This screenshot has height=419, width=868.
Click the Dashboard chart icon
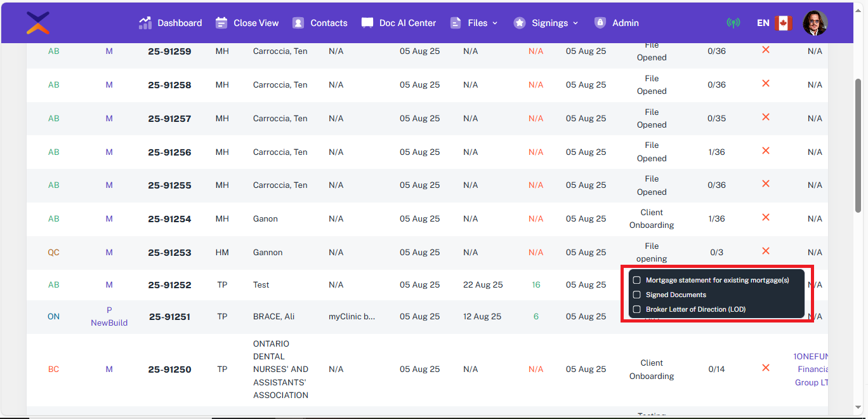point(145,23)
